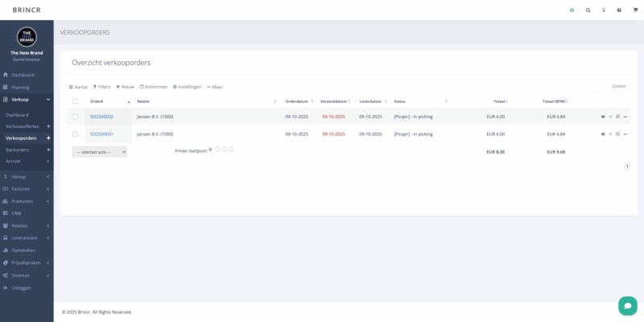The image size is (644, 322).
Task: Expand the Inkoop sidebar menu
Action: (x=26, y=176)
